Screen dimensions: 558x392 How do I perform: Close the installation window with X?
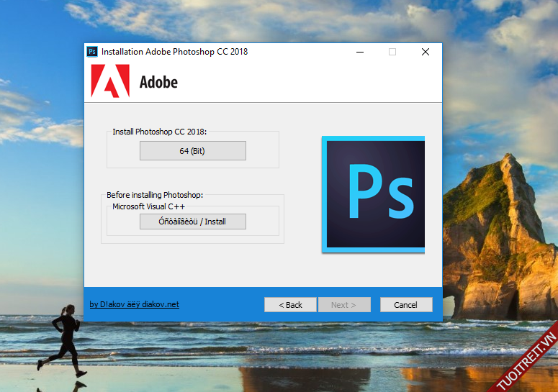426,52
